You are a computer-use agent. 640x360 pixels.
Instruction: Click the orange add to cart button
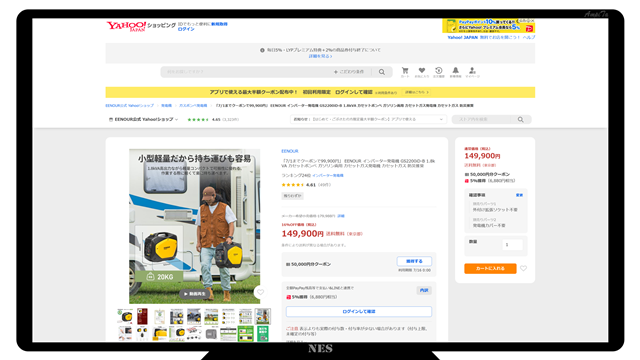(490, 269)
